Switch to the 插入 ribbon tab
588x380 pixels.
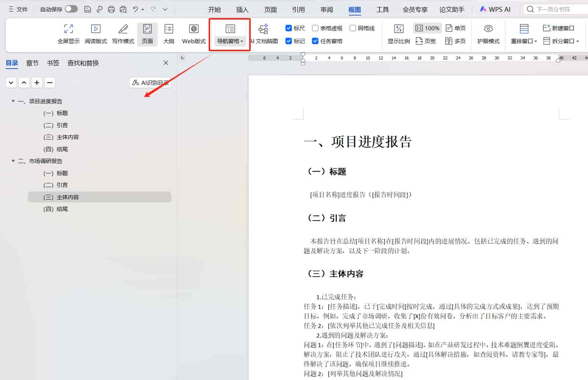tap(242, 10)
